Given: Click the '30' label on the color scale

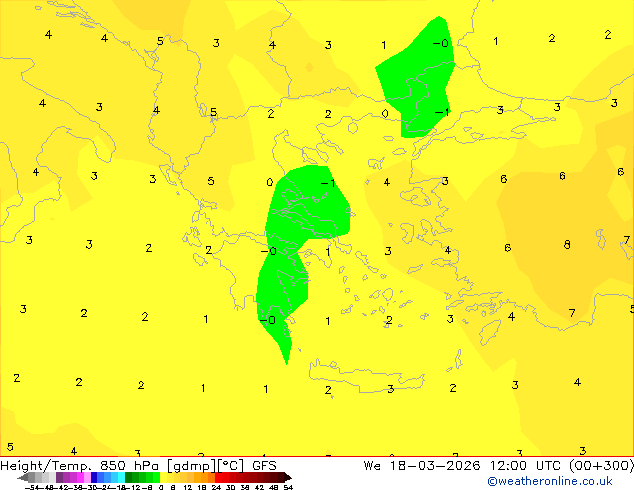Looking at the screenshot, I should (230, 488).
